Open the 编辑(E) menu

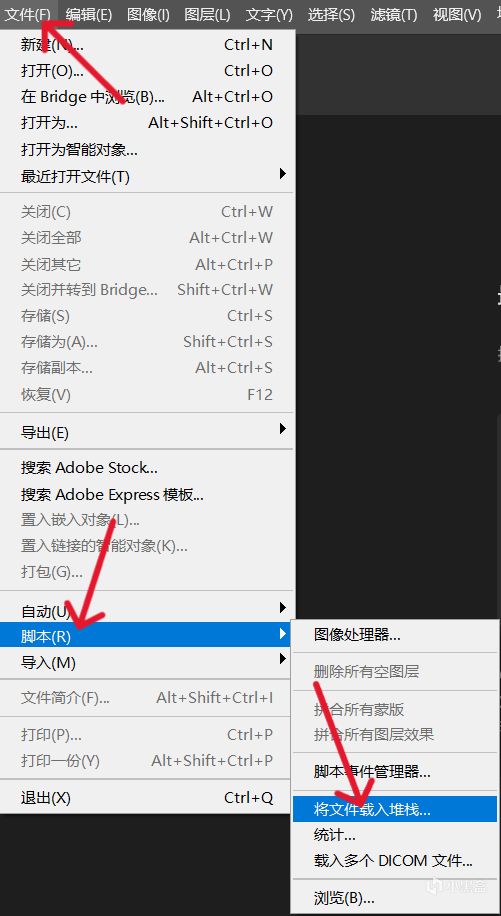(x=89, y=14)
